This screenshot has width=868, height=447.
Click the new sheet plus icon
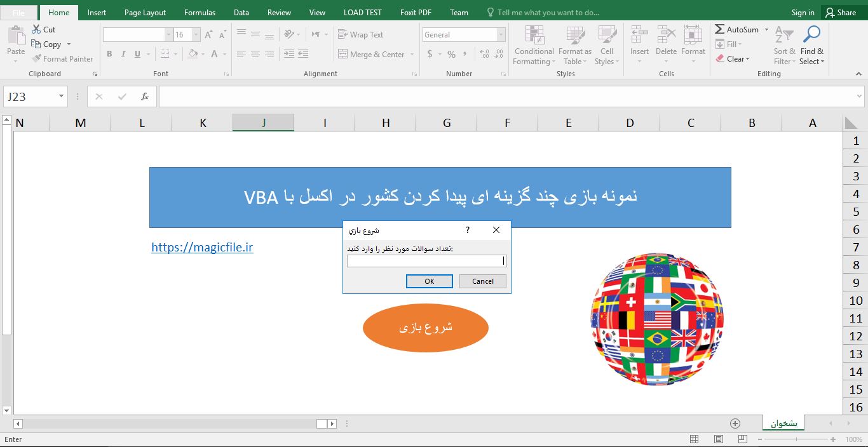(735, 424)
